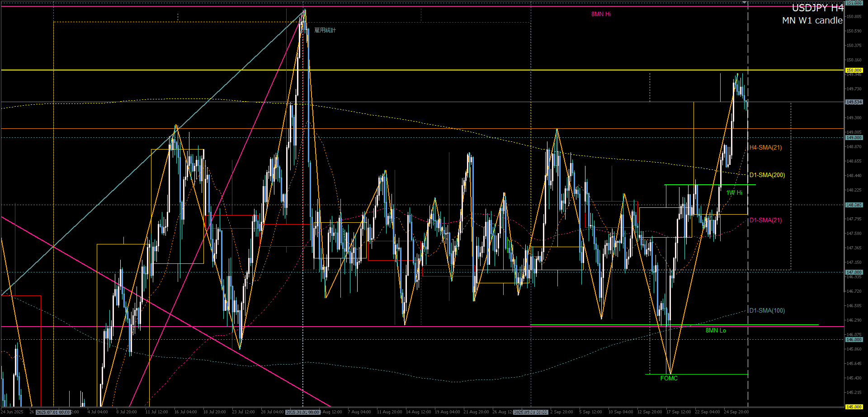Click the 2025.07.01 00:00 date marker
The image size is (868, 417).
pos(53,412)
